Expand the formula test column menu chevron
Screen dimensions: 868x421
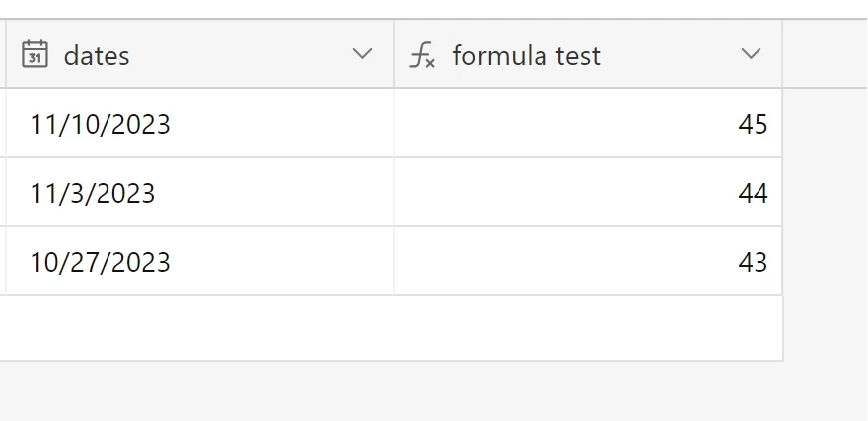click(x=751, y=53)
